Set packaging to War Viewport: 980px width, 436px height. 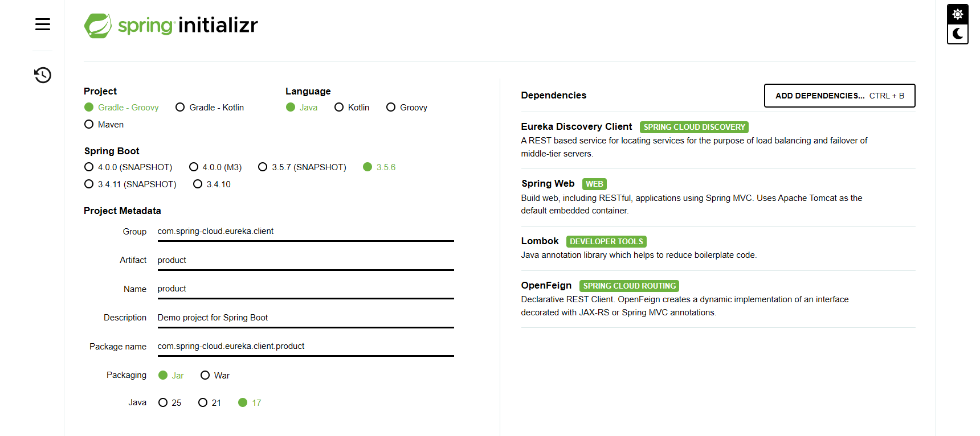215,376
